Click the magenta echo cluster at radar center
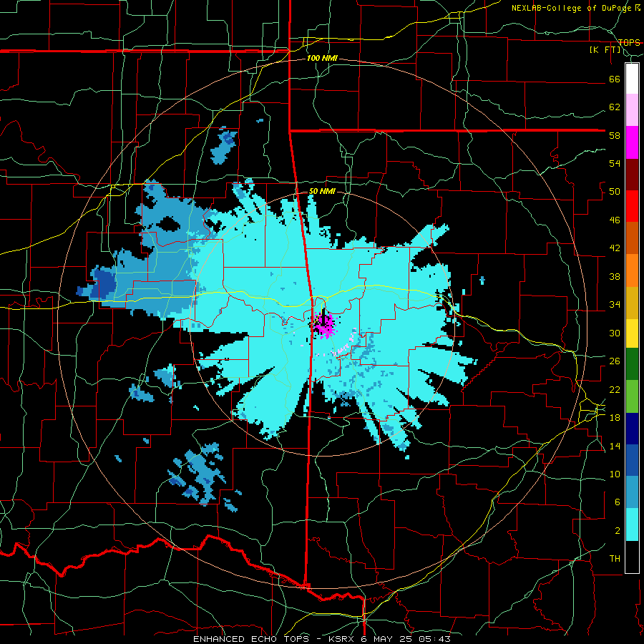The height and width of the screenshot is (644, 644). 324,326
